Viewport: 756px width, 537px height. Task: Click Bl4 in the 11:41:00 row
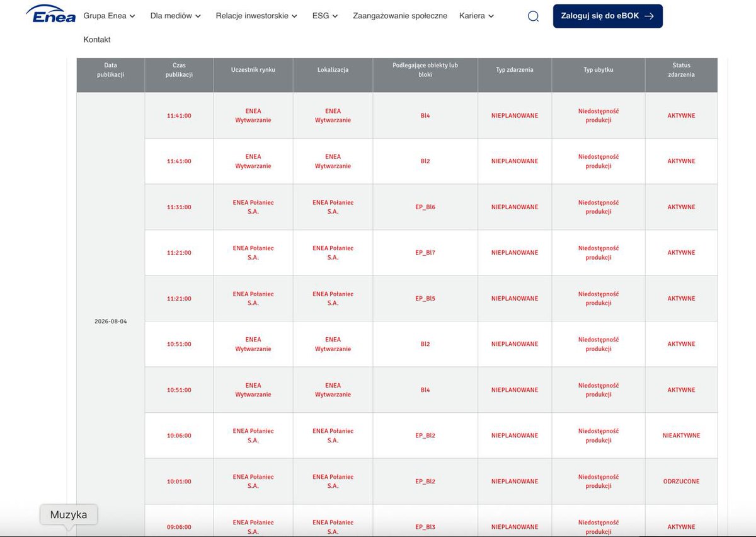(x=425, y=116)
